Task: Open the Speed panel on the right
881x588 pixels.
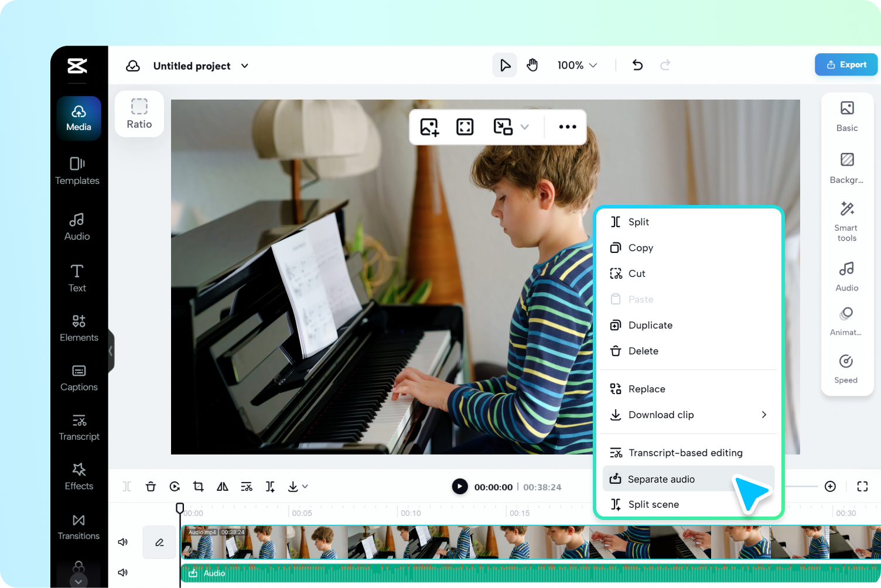Action: [x=845, y=368]
